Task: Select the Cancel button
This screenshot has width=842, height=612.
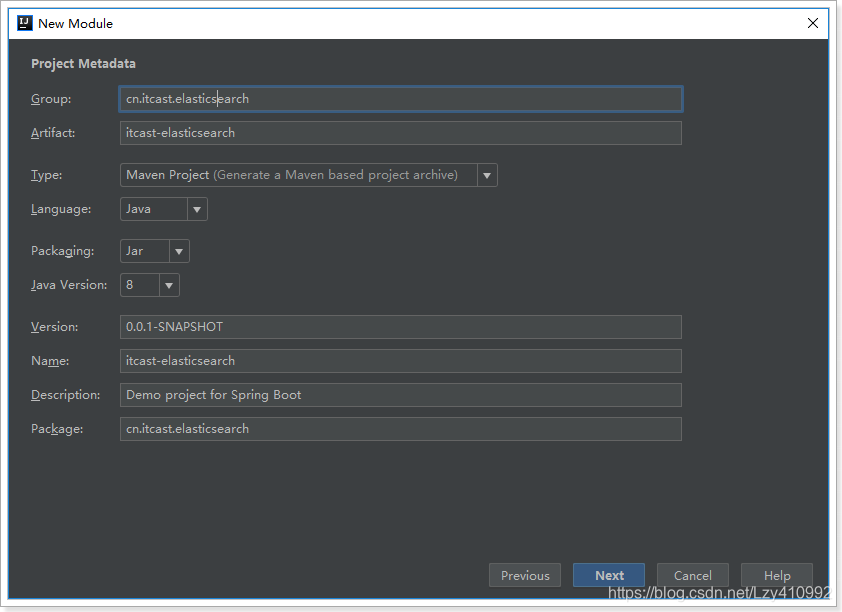Action: 692,575
